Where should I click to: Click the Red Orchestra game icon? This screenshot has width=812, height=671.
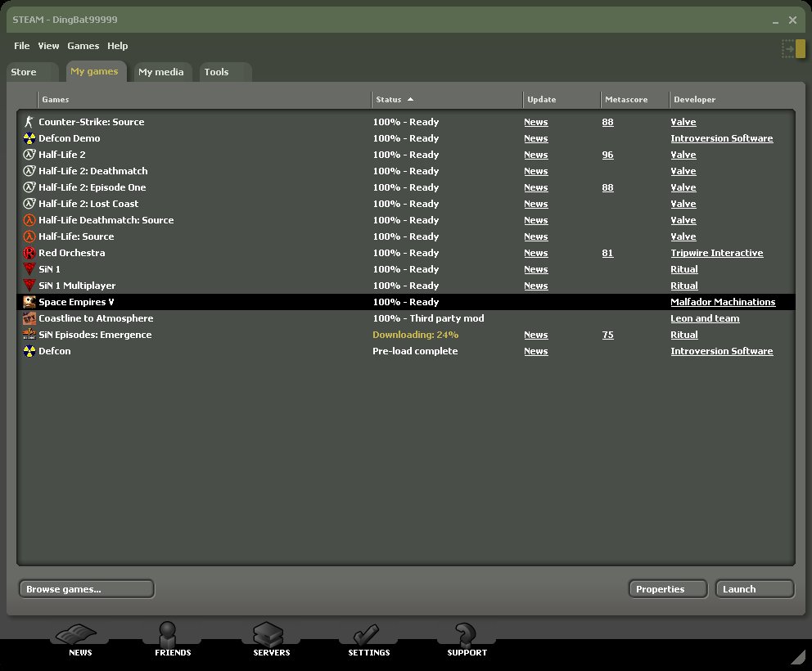(x=29, y=253)
